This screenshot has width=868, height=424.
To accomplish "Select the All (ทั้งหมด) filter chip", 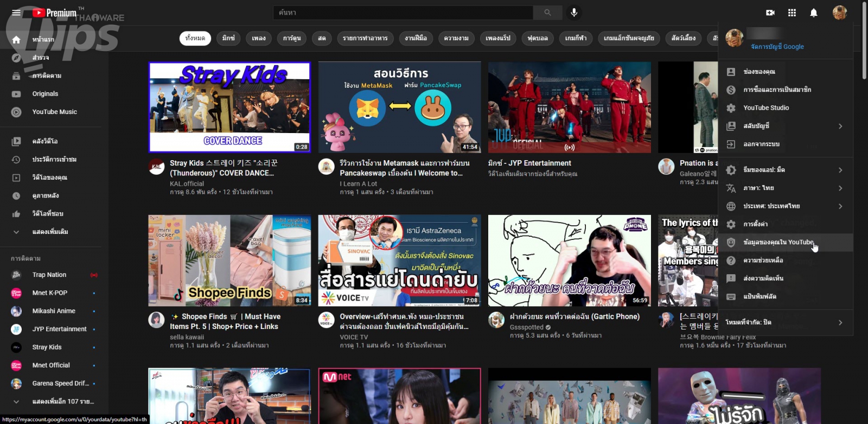I will pos(195,38).
